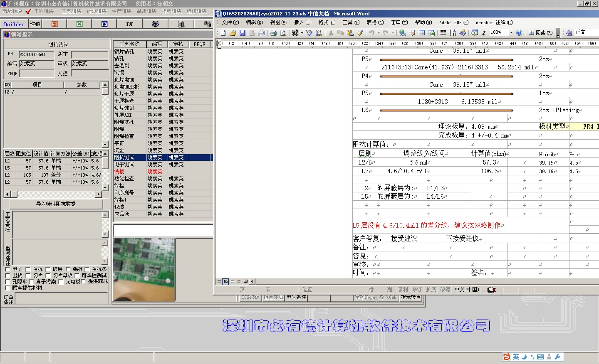The image size is (599, 364).
Task: Click the Copy icon in the Word toolbar
Action: [340, 33]
